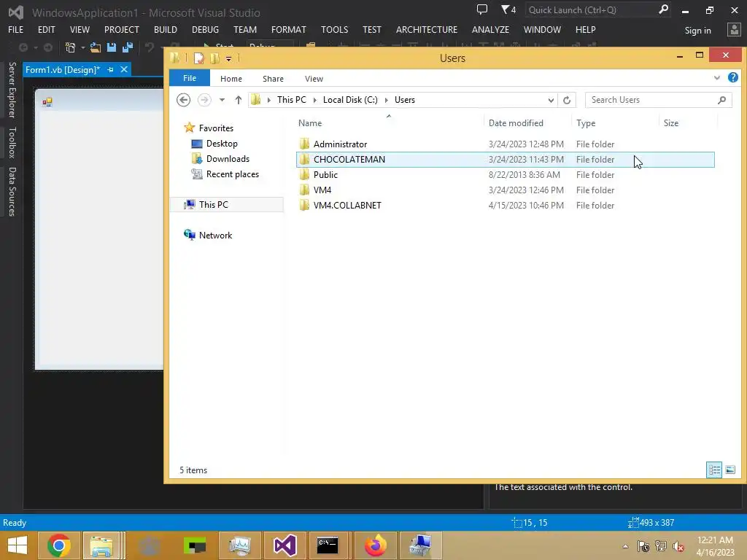Click the Forward arrow in the Users window
Screen dimensions: 747x560
pos(204,100)
